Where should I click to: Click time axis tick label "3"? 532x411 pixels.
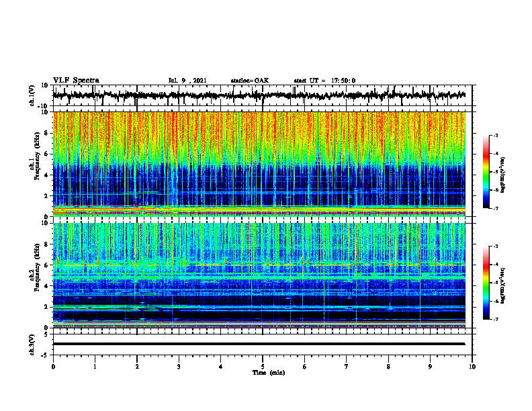pyautogui.click(x=179, y=367)
